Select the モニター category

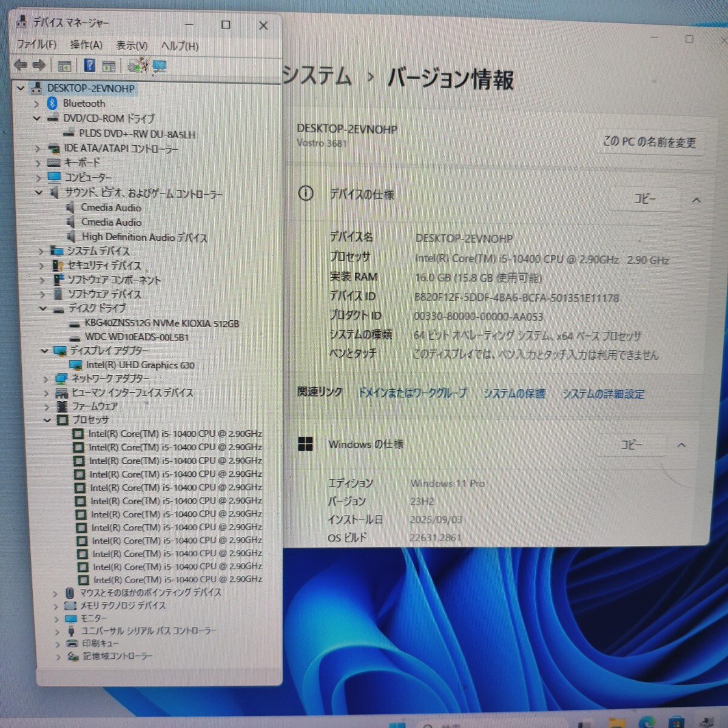point(93,618)
